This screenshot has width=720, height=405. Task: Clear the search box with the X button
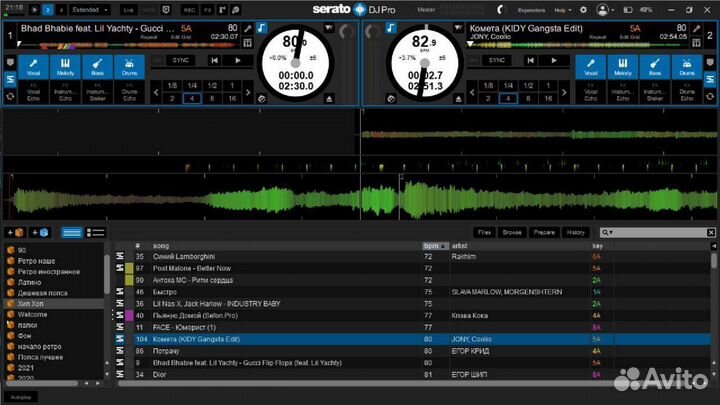coord(711,233)
